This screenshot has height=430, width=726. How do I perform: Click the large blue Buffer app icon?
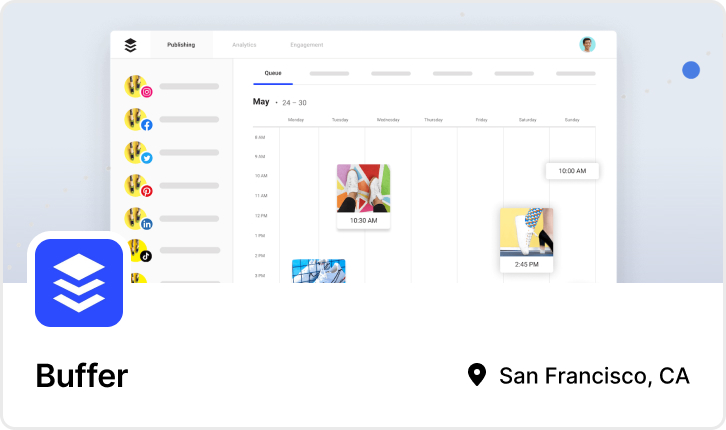pos(79,283)
